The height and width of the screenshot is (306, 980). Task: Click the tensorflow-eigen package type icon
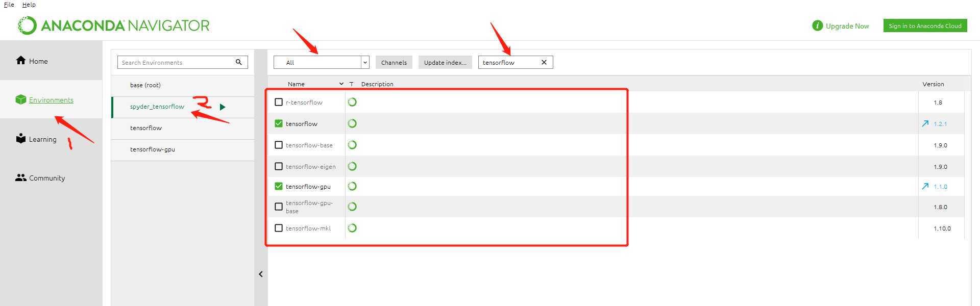tap(352, 166)
